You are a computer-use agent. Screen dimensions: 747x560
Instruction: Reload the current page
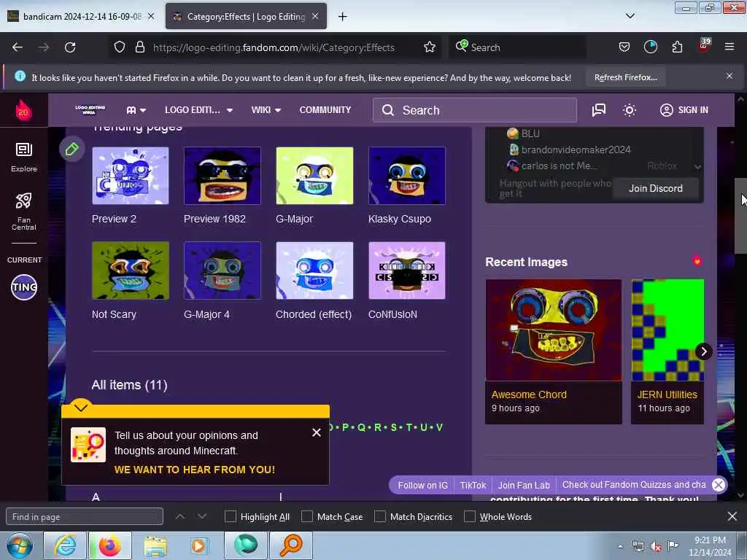coord(70,47)
